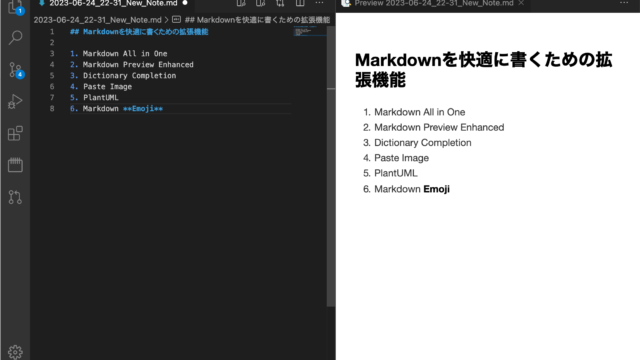Open the Search view magnifier icon
Screen dimensions: 640x360
(16, 38)
